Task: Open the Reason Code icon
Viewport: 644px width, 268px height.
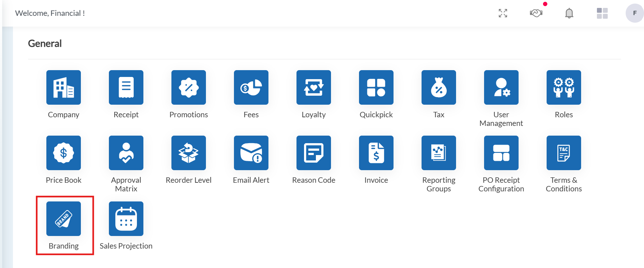Action: pos(314,153)
